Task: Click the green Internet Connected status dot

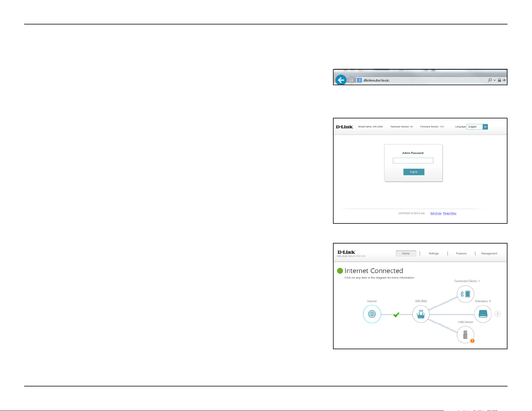Action: (340, 271)
